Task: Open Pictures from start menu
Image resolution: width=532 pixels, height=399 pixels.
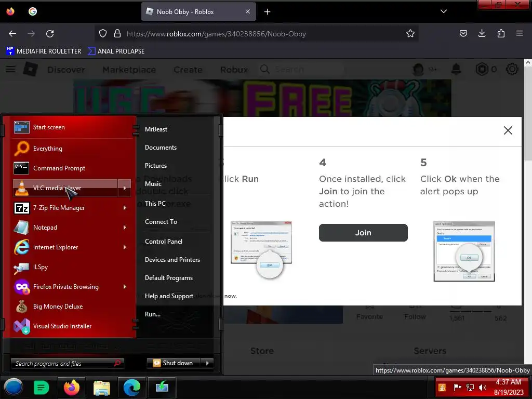Action: coord(156,166)
